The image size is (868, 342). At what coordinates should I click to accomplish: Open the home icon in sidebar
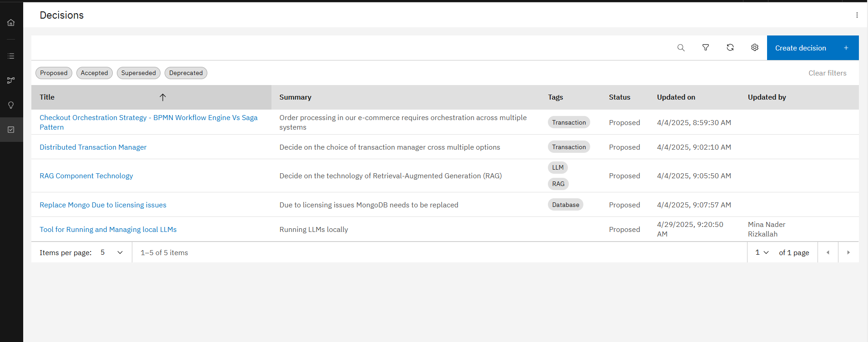[11, 22]
